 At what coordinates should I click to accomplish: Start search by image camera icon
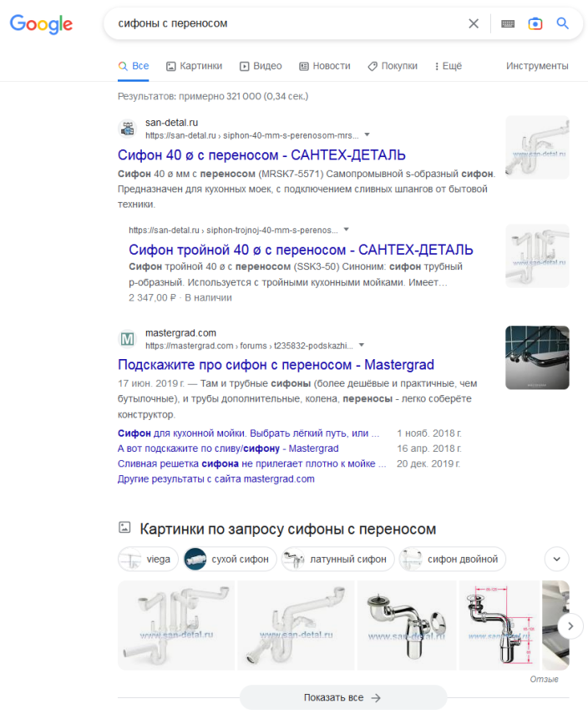535,23
